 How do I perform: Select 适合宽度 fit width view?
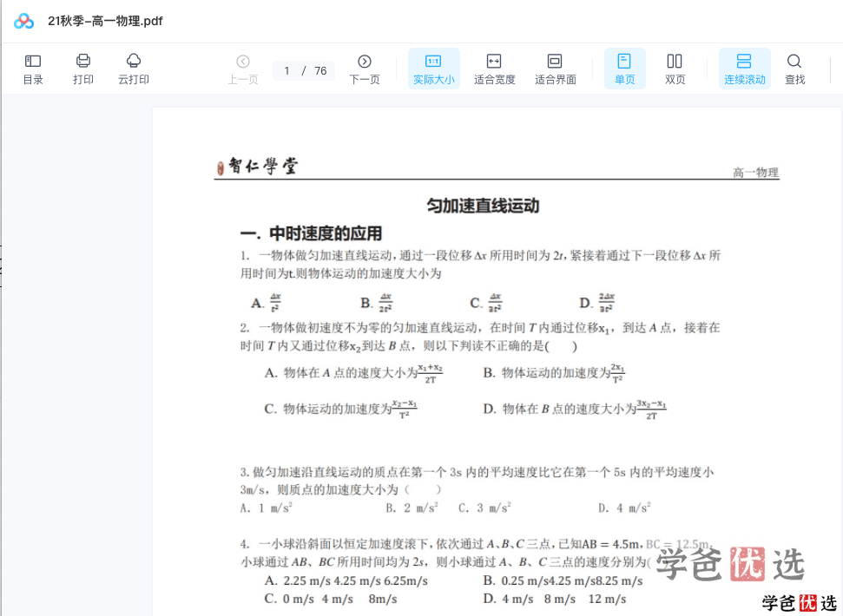tap(495, 69)
